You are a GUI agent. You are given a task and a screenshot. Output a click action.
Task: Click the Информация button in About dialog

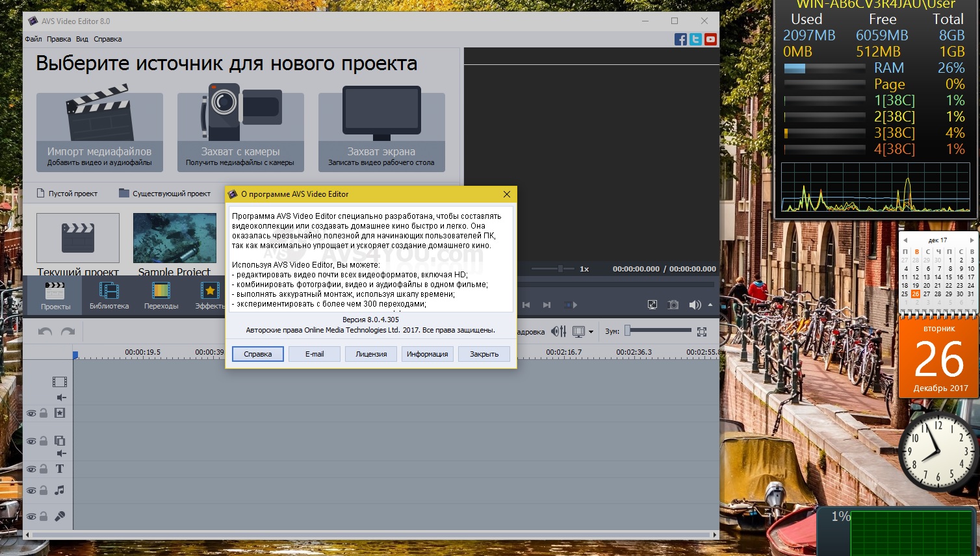click(x=428, y=354)
